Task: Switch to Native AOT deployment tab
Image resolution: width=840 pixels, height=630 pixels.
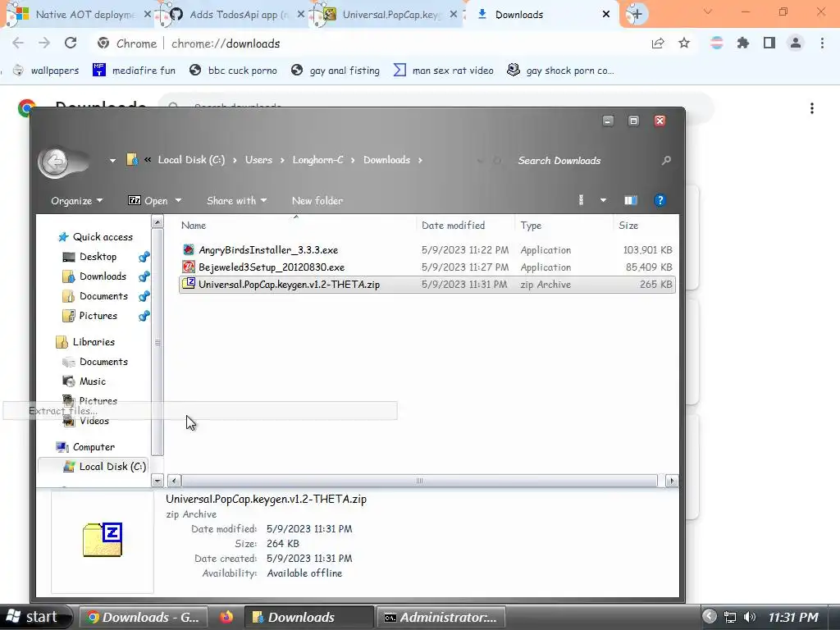Action: pyautogui.click(x=80, y=15)
